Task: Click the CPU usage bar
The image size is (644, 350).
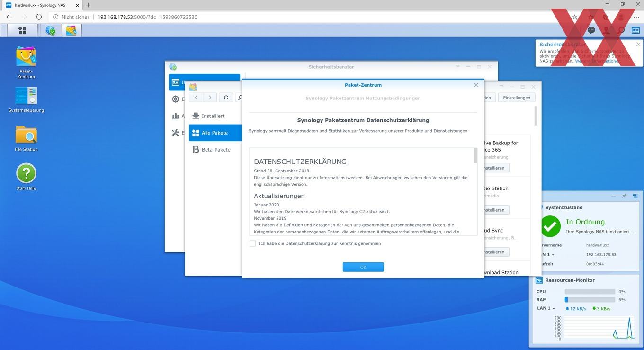Action: 590,292
